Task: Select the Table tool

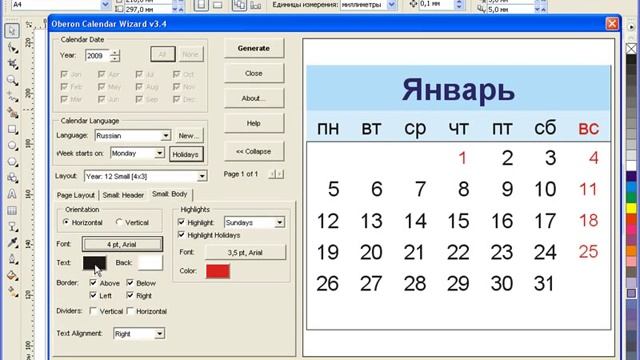Action: tap(12, 210)
